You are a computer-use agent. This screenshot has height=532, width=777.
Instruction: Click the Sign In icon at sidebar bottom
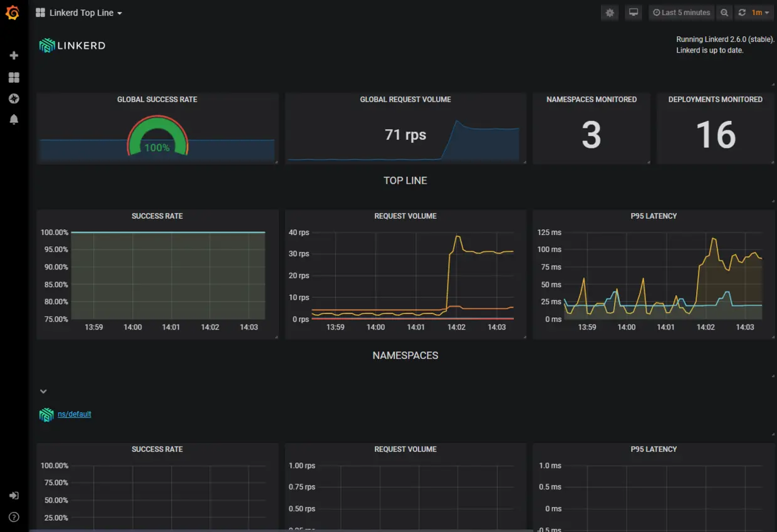tap(13, 495)
